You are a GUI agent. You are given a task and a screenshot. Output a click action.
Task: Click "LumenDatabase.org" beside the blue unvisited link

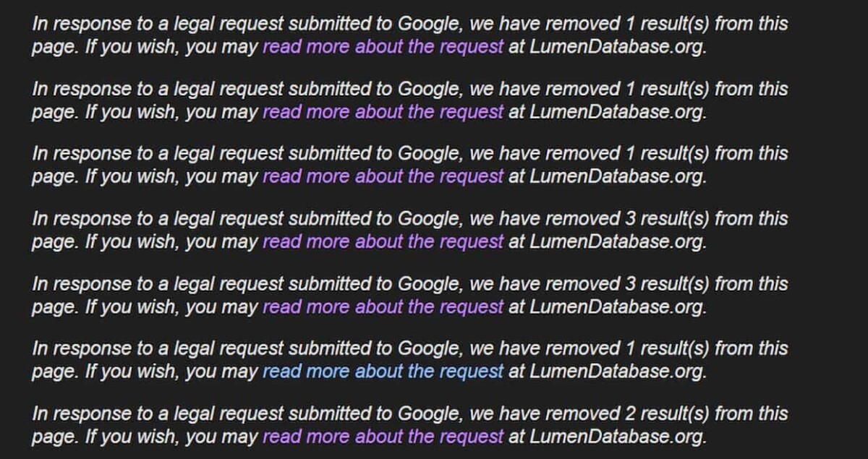(617, 372)
